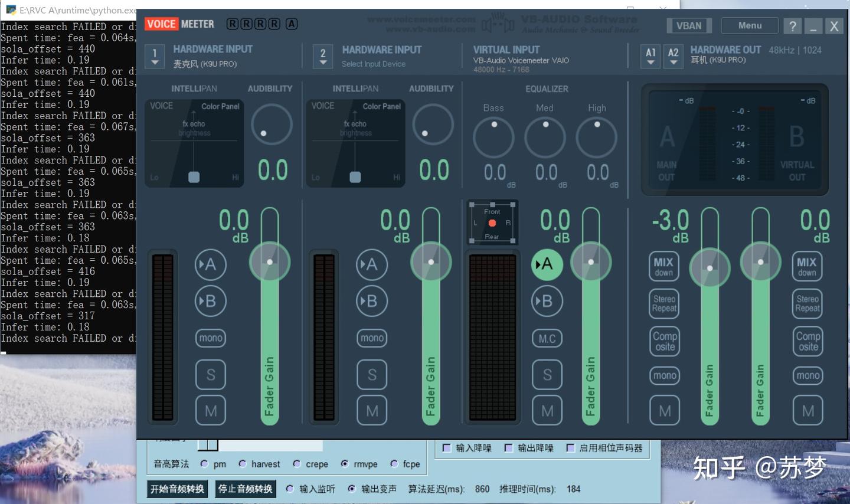Image resolution: width=850 pixels, height=504 pixels.
Task: Mute the Virtual Out B bus
Action: pos(808,411)
